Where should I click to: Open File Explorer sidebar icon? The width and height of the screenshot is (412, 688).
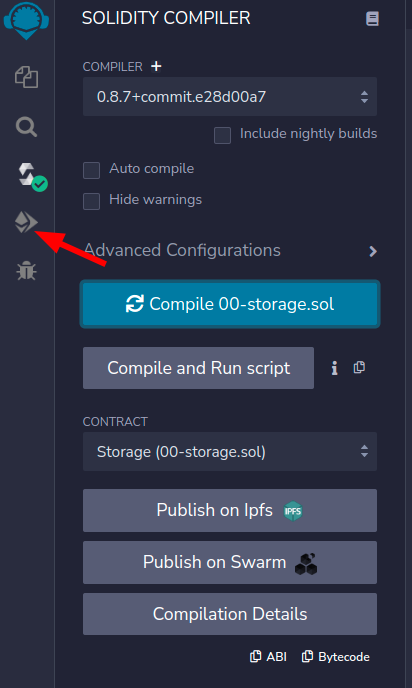pyautogui.click(x=26, y=77)
